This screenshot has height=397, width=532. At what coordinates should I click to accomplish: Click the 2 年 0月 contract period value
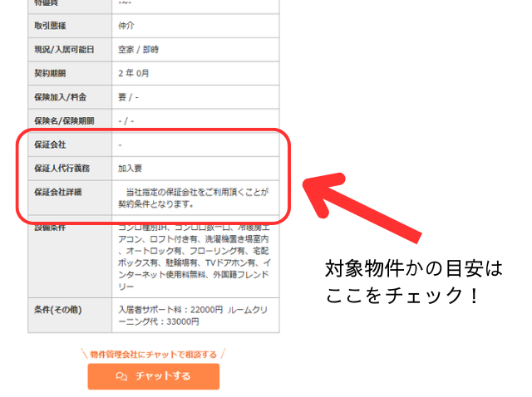point(134,73)
